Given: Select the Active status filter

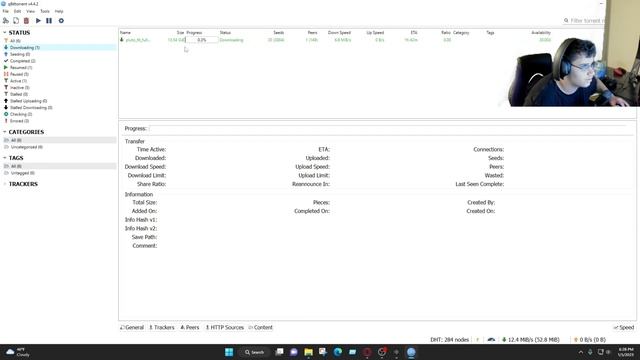Looking at the screenshot, I should tap(18, 81).
